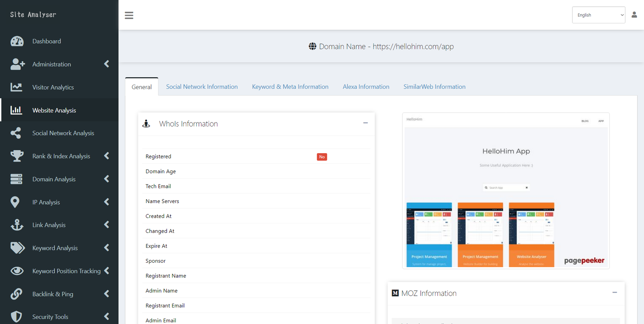Click the hamburger menu icon

click(x=129, y=15)
